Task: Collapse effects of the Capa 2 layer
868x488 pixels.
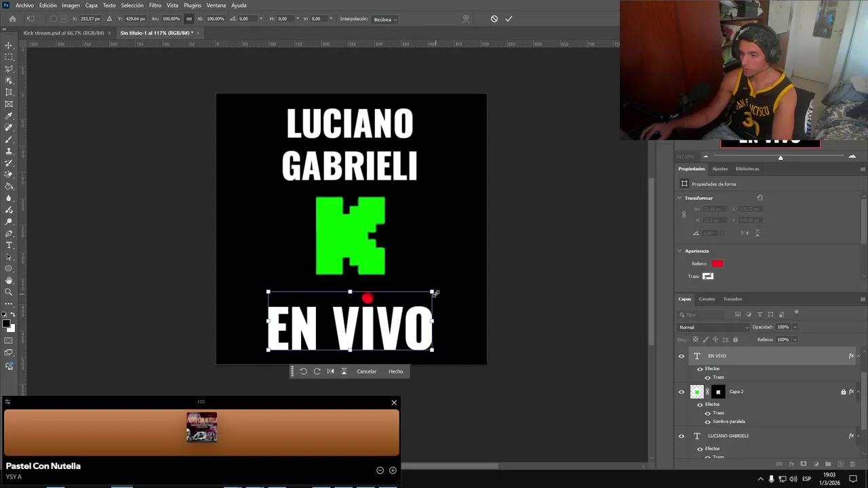Action: pos(859,392)
